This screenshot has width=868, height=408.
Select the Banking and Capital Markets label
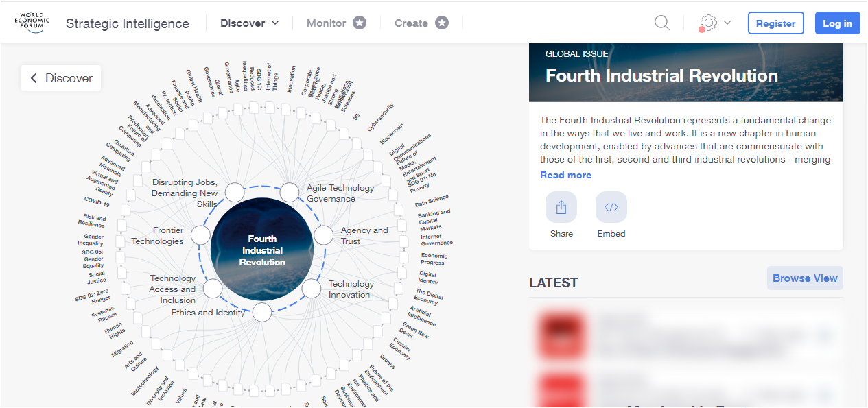434,220
